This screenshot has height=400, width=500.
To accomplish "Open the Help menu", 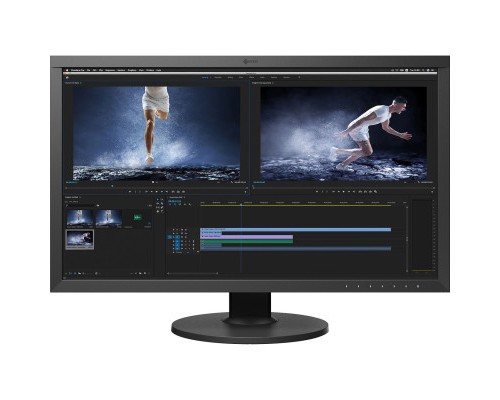I will (159, 70).
